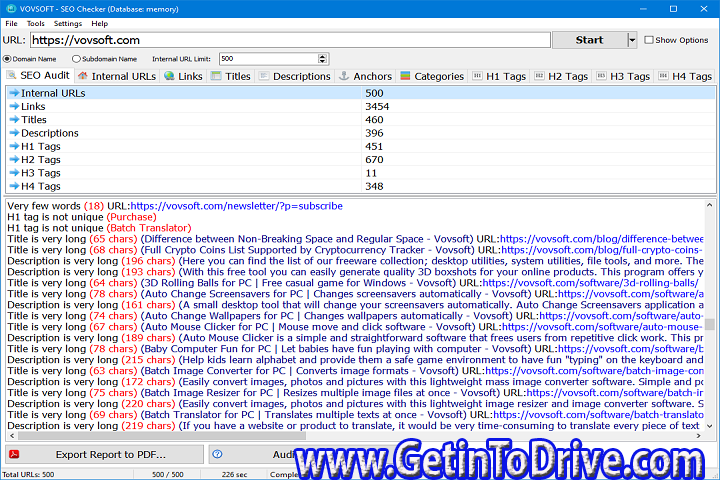Click the VOVSOFT app icon in title bar

click(10, 9)
